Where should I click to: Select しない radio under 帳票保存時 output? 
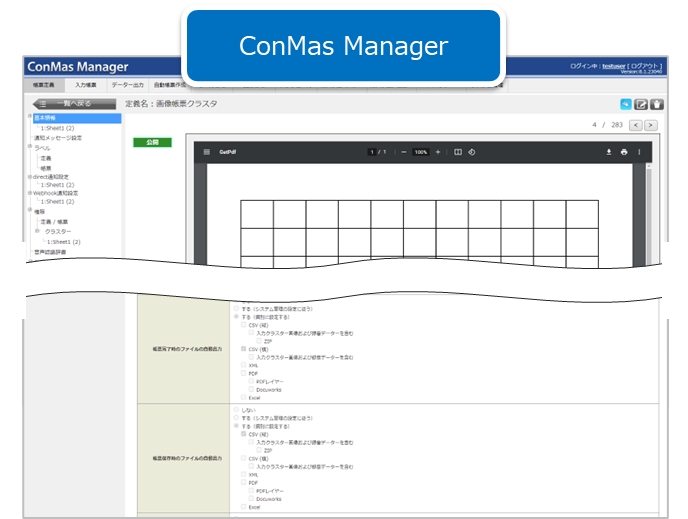pyautogui.click(x=236, y=410)
